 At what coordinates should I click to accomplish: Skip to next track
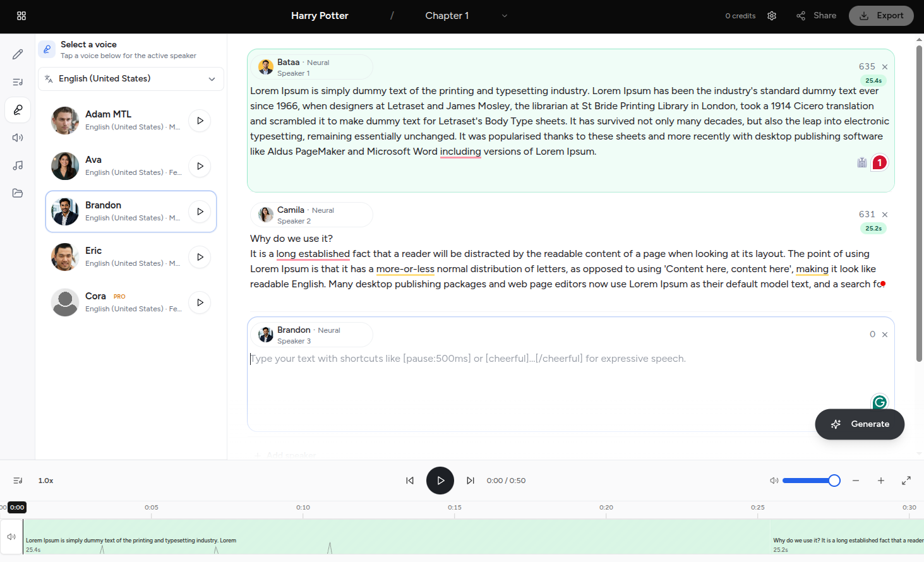(x=471, y=481)
